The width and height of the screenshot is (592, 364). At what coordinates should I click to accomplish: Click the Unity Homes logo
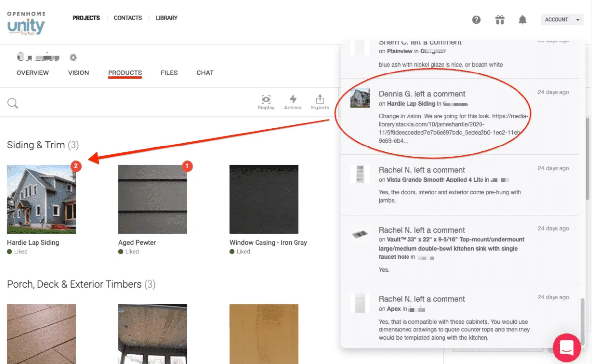[x=26, y=23]
